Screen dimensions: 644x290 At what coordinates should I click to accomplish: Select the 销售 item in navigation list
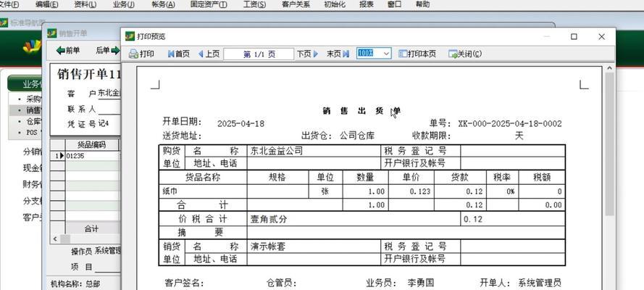click(x=27, y=110)
